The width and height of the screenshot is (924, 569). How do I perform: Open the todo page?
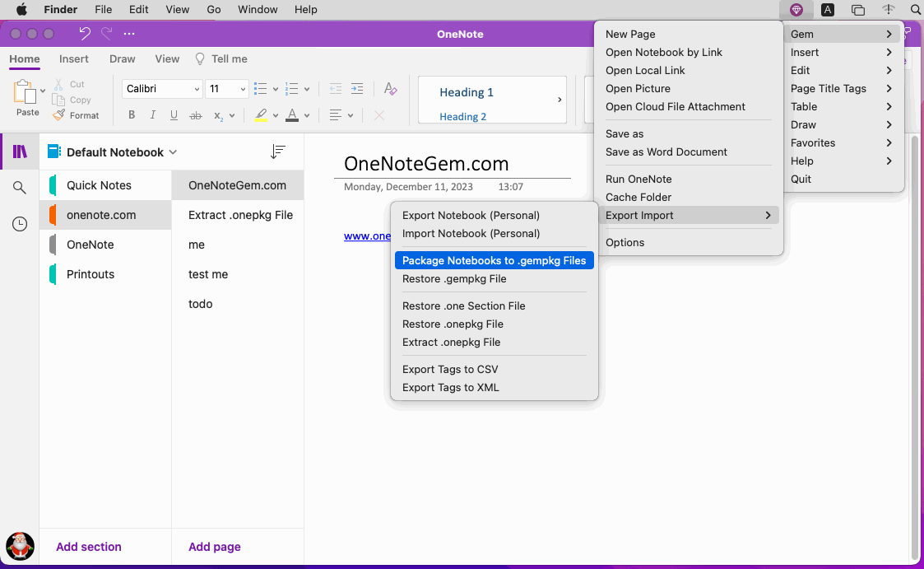(238, 304)
